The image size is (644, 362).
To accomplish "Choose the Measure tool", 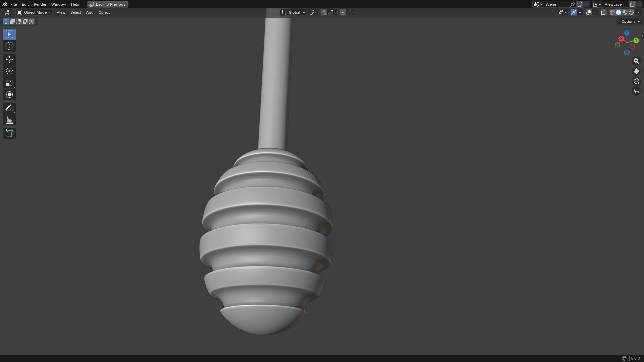I will pyautogui.click(x=9, y=120).
